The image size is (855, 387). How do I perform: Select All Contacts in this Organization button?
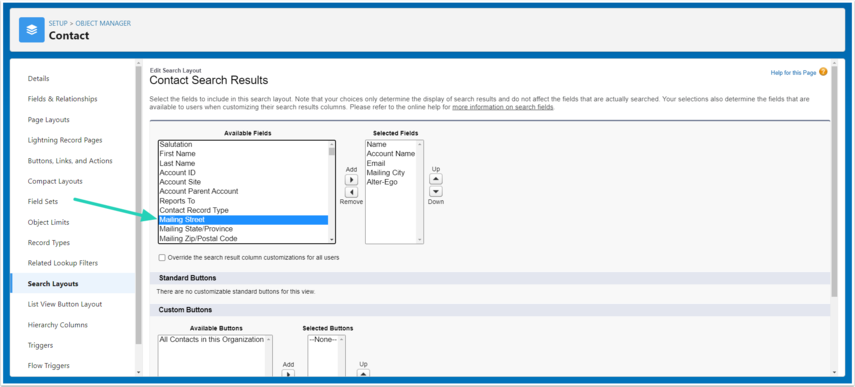(x=212, y=340)
